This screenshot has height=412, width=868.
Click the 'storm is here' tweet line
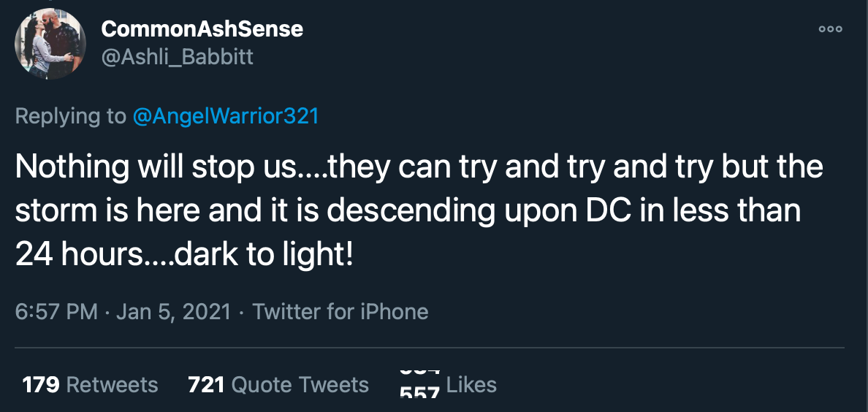pyautogui.click(x=408, y=210)
